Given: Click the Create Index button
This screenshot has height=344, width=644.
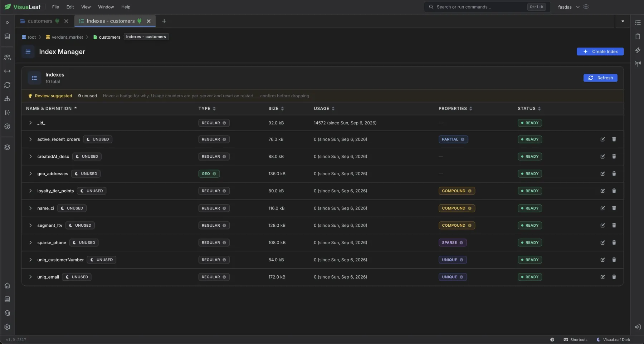Looking at the screenshot, I should (600, 51).
